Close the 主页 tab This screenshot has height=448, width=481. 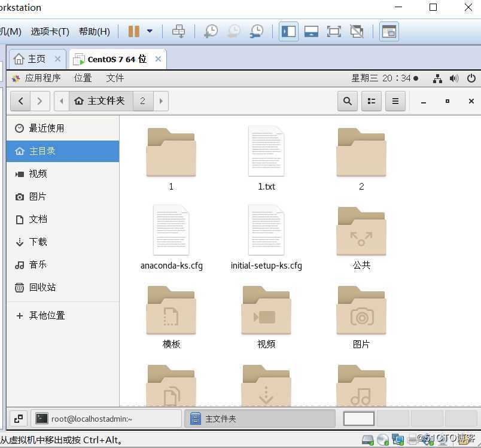[57, 59]
